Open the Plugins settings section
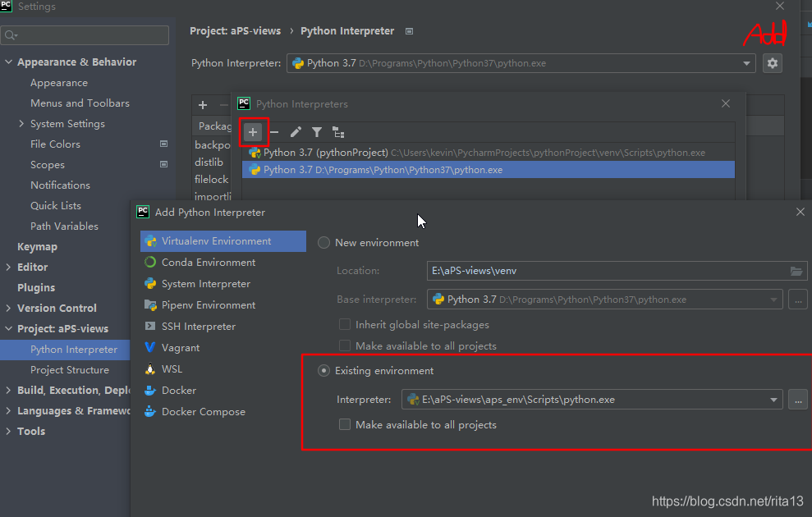 [x=34, y=287]
